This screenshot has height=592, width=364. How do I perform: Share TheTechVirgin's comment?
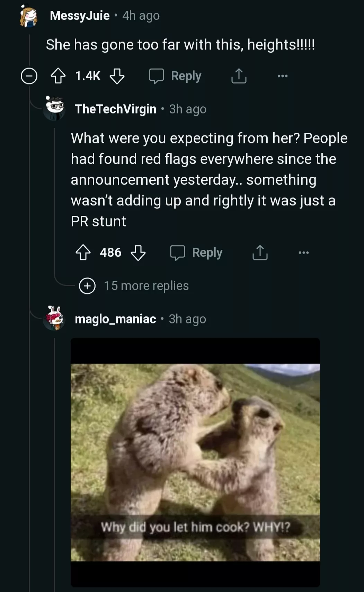click(x=260, y=253)
